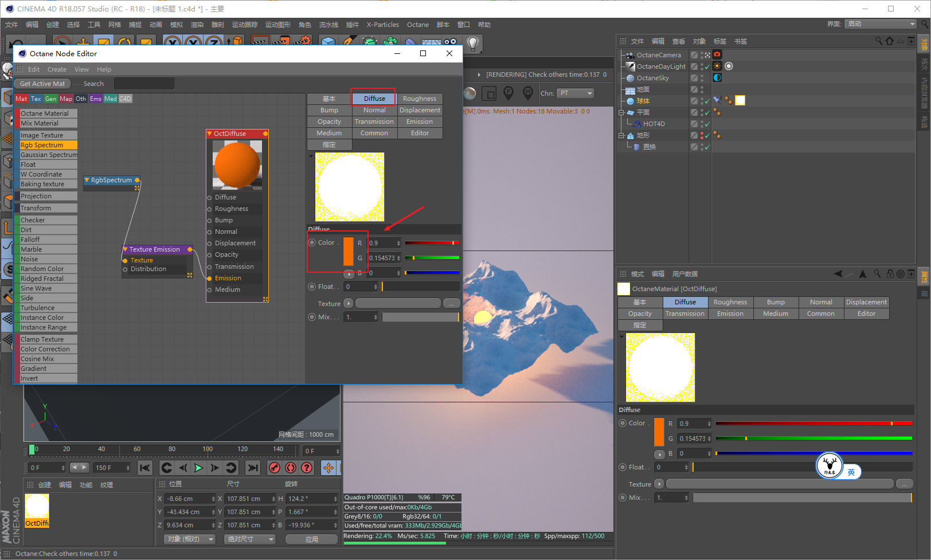Viewport: 931px width, 560px height.
Task: Step to previous frame
Action: click(x=183, y=468)
